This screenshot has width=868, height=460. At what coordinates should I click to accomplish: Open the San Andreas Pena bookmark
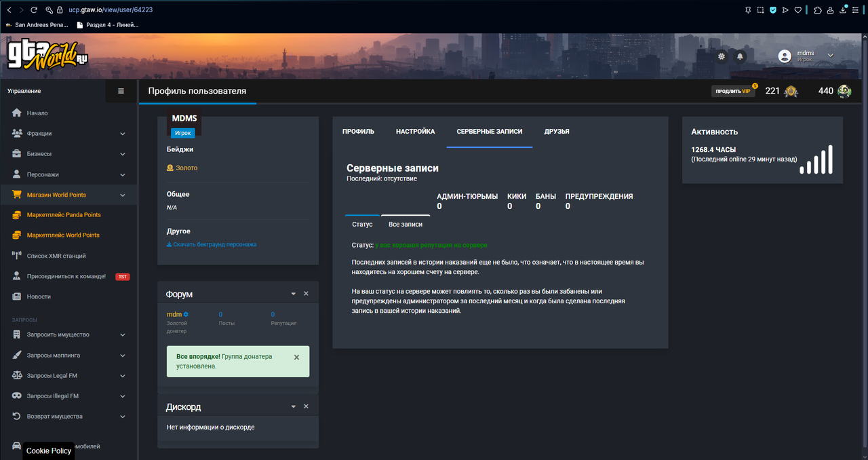tap(37, 25)
